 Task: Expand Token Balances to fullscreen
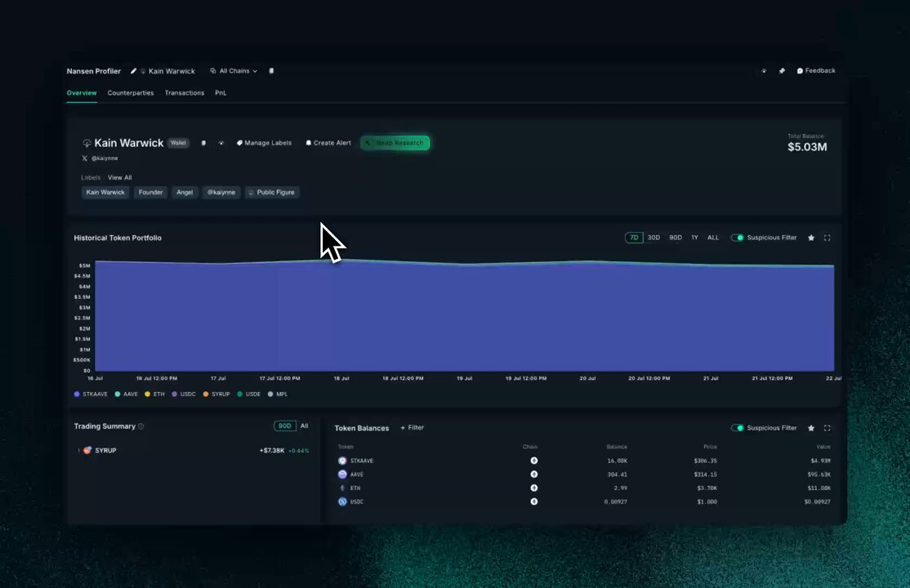pyautogui.click(x=827, y=428)
